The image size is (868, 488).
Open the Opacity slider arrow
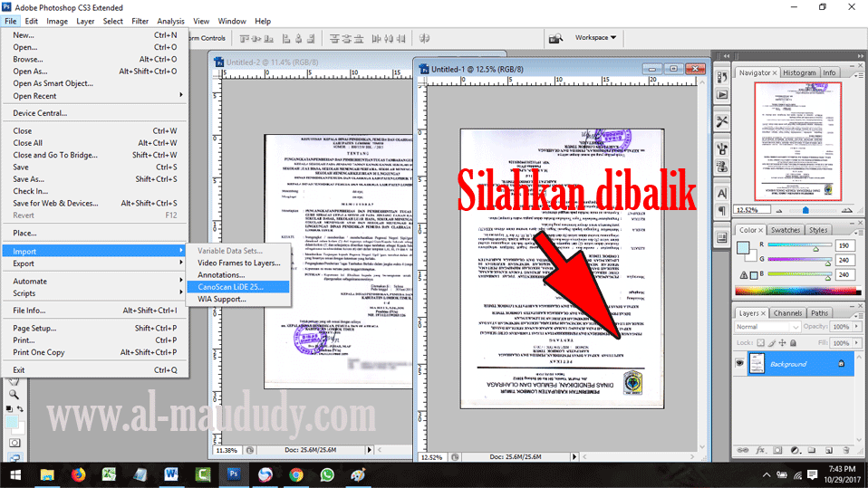click(x=856, y=327)
